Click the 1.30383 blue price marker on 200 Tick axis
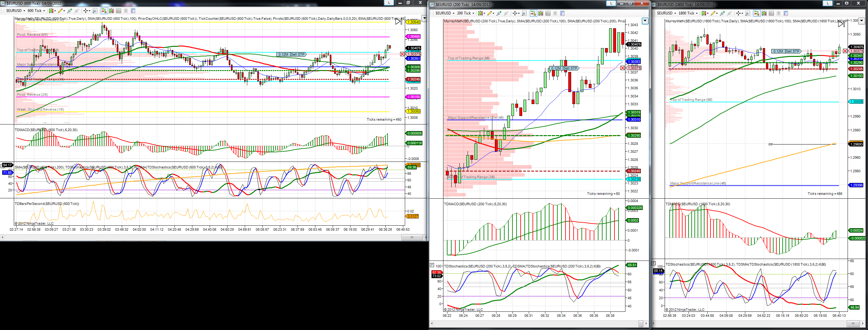The image size is (868, 330). tap(633, 61)
